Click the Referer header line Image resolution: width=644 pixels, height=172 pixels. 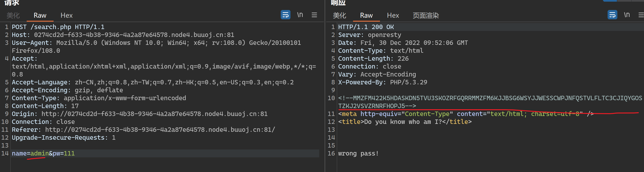[x=143, y=130]
